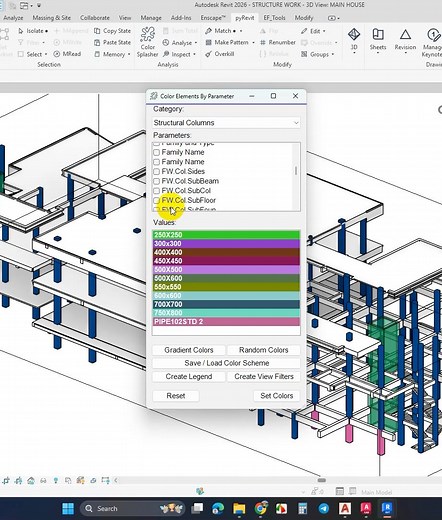Enable the FW.Col.SubCol parameter
Image resolution: width=442 pixels, height=520 pixels.
point(156,191)
